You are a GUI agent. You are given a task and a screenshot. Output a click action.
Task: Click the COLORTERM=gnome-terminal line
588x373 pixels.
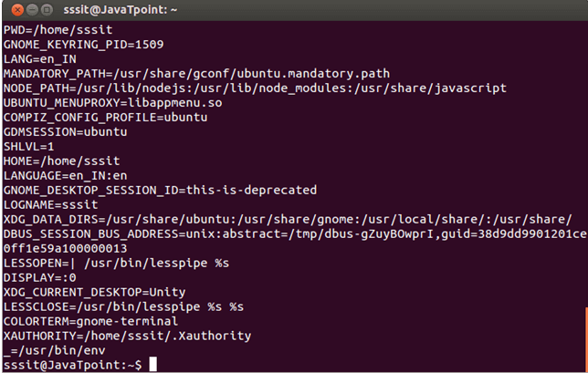point(90,321)
